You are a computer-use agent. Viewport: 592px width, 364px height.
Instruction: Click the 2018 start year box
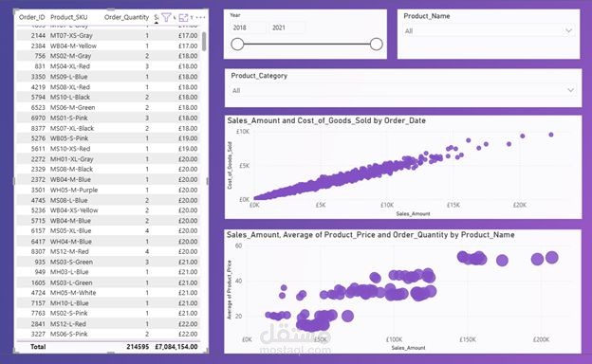248,27
